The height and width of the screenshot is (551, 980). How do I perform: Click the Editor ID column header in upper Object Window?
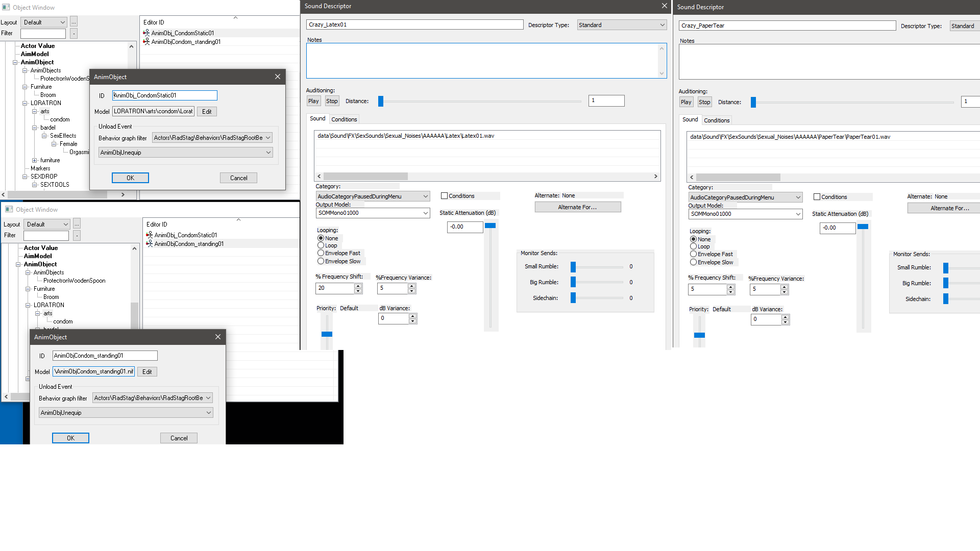pyautogui.click(x=219, y=22)
